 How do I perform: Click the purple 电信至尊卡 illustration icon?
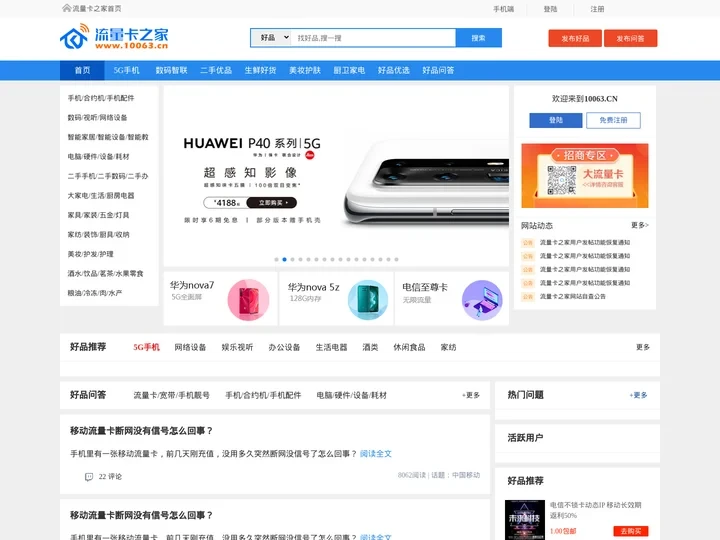coord(482,299)
